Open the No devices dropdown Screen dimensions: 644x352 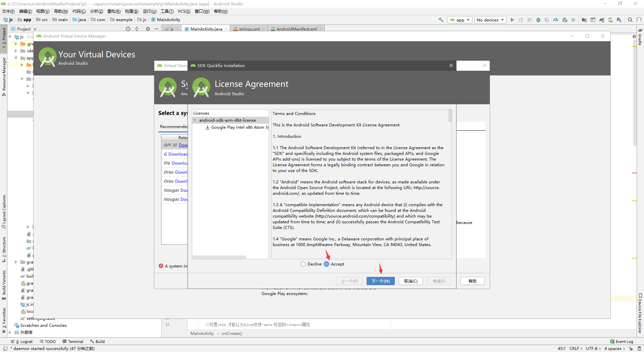[x=490, y=20]
